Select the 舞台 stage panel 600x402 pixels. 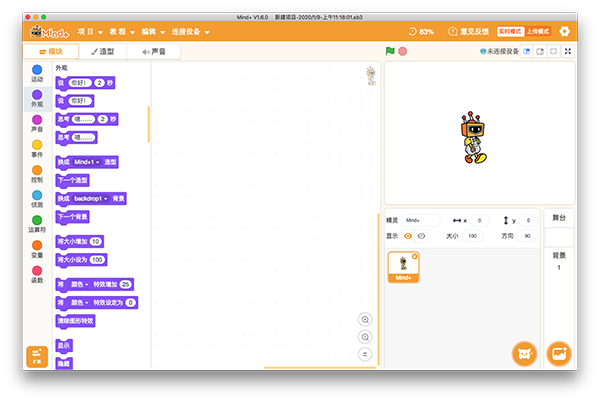559,218
